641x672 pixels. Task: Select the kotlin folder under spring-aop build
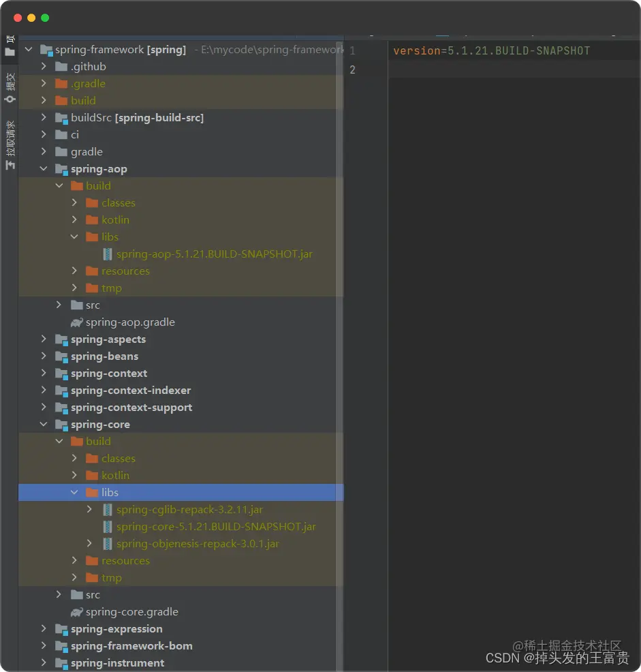[x=115, y=220]
